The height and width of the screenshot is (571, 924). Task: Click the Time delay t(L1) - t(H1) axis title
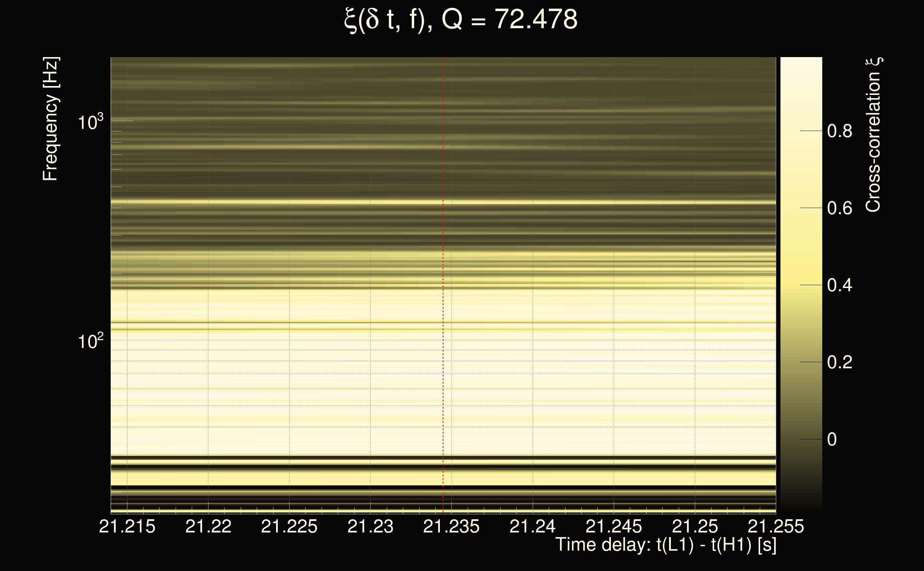(666, 545)
